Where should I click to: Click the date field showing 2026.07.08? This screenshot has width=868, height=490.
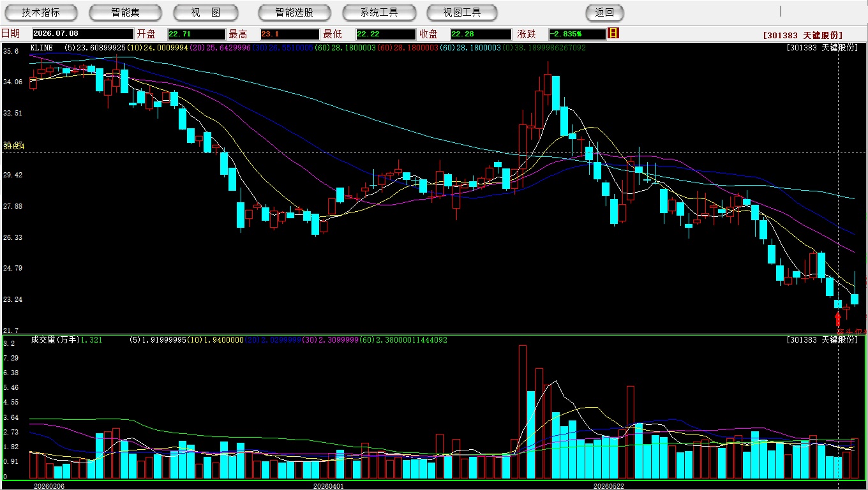click(x=83, y=34)
